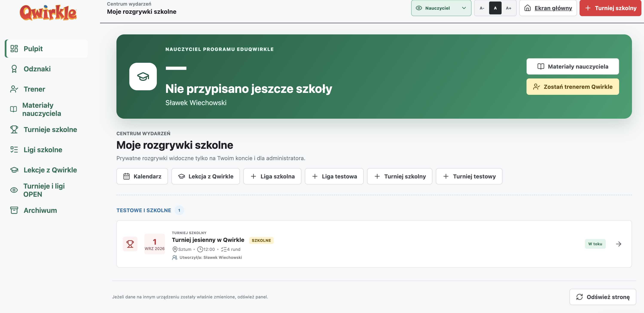The image size is (644, 313).
Task: Click the trophy icon on tournament card
Action: point(130,244)
